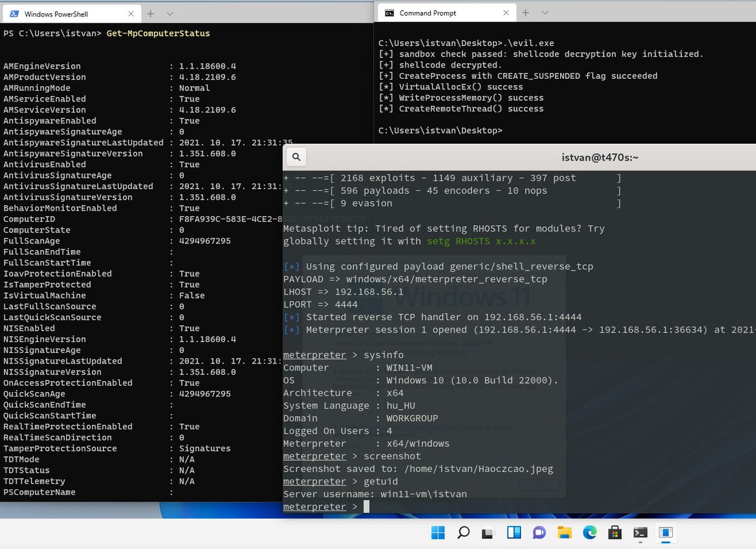Click the 'Normal' value text

click(195, 88)
